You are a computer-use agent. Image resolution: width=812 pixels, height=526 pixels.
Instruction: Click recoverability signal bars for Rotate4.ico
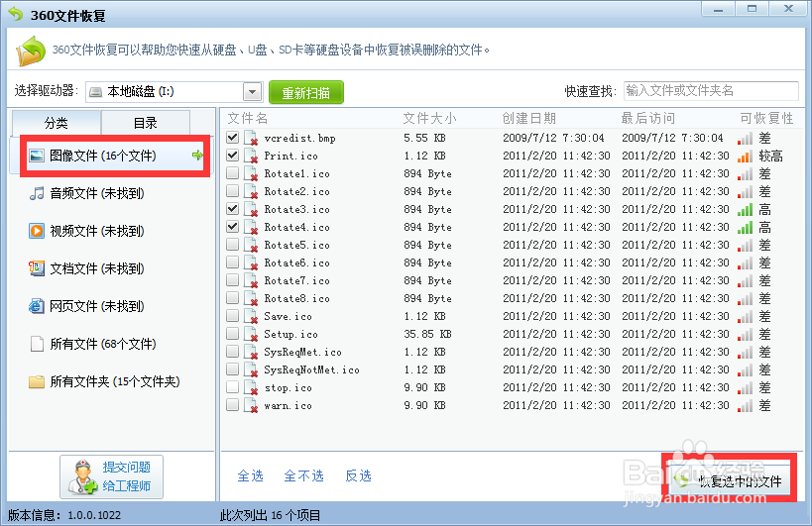point(746,227)
